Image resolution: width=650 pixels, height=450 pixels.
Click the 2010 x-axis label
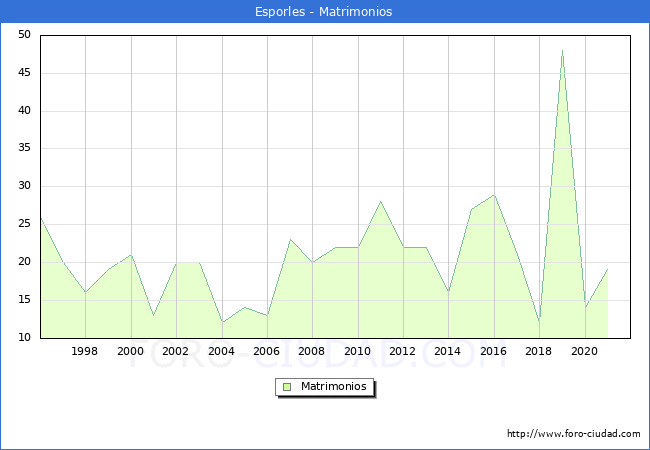357,351
